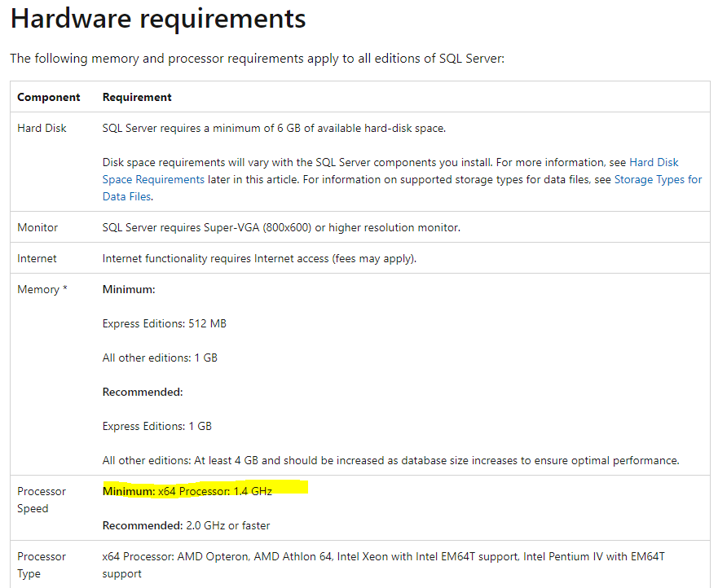Screen dimensions: 727x588
Task: Click the Requirement column header
Action: 136,96
